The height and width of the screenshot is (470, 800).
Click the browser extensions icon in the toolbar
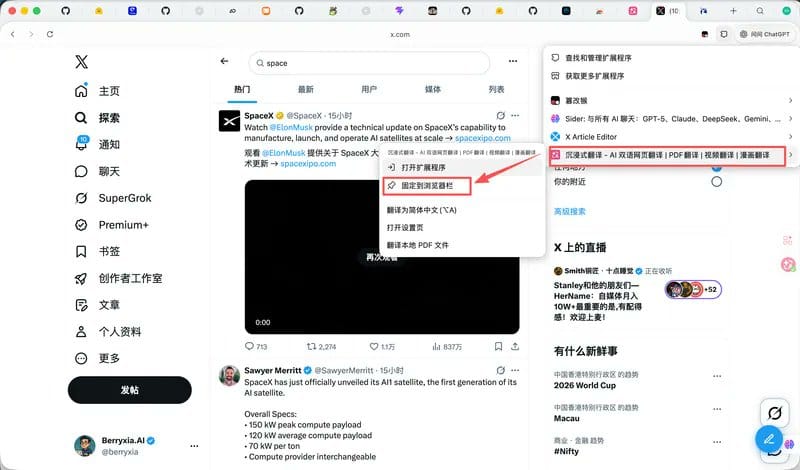tap(723, 34)
